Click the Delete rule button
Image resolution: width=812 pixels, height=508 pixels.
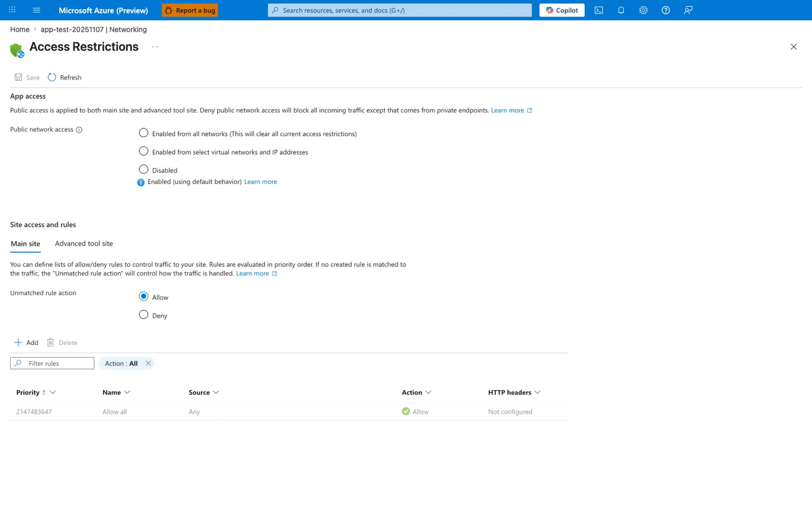coord(62,343)
